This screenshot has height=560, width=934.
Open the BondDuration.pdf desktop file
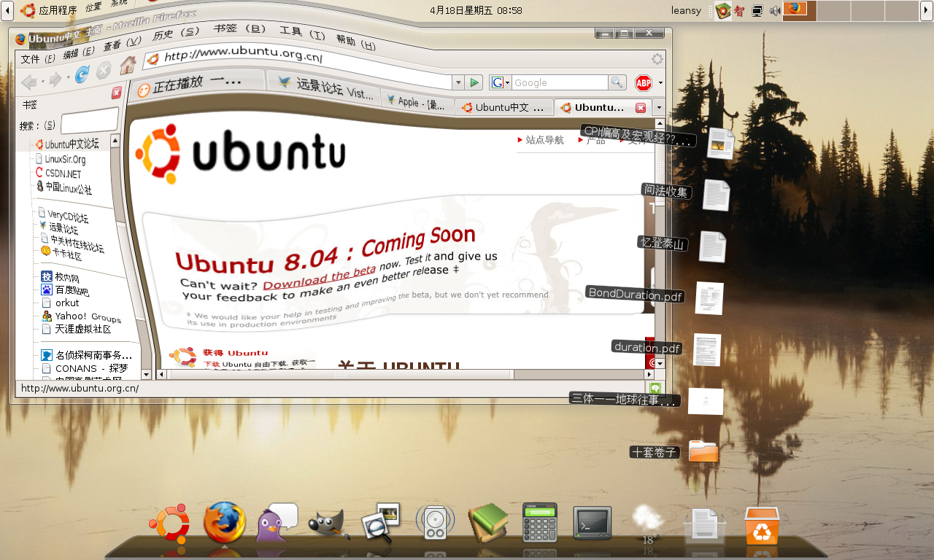pos(709,298)
